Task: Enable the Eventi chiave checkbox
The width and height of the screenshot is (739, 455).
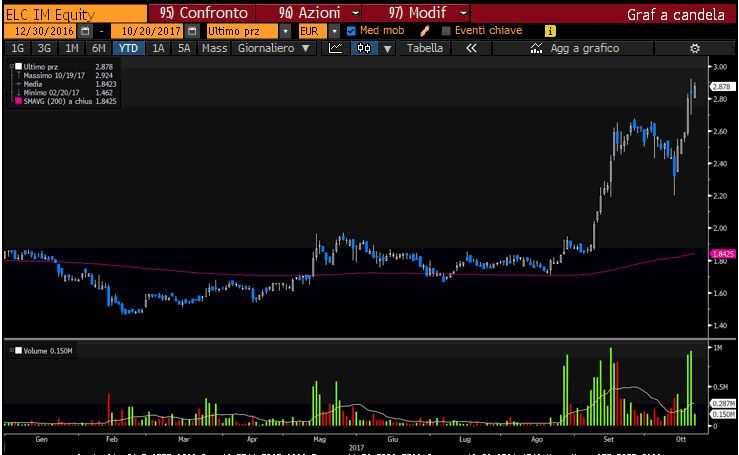Action: pyautogui.click(x=446, y=31)
